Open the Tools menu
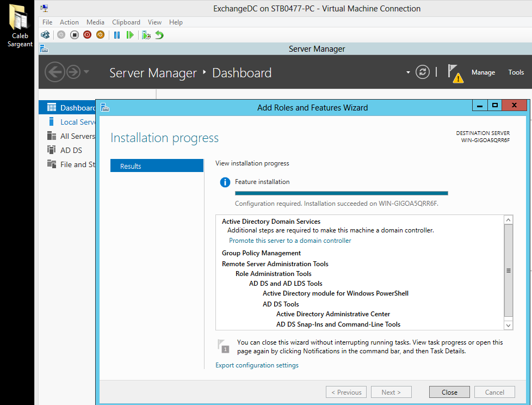Viewport: 532px width, 405px height. [x=516, y=72]
